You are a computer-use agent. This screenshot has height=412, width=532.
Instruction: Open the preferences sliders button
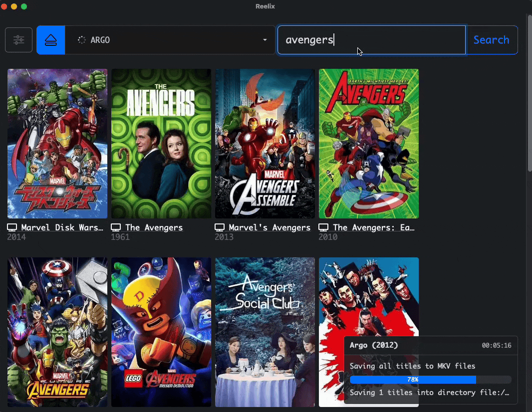click(18, 40)
